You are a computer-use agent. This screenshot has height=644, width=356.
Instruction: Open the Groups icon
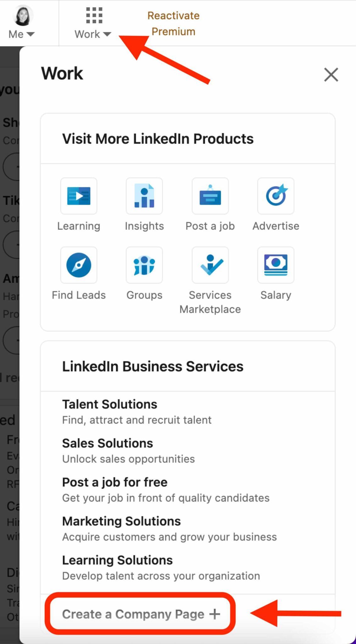[x=144, y=265]
